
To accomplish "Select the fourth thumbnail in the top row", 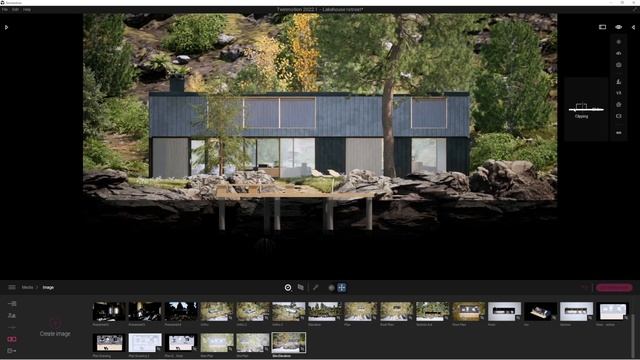I will point(217,311).
